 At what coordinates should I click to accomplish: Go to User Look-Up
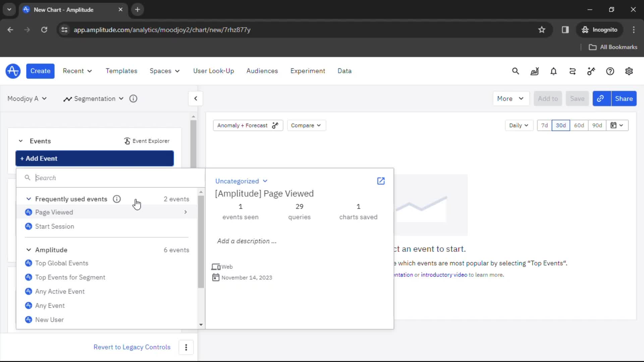click(214, 71)
